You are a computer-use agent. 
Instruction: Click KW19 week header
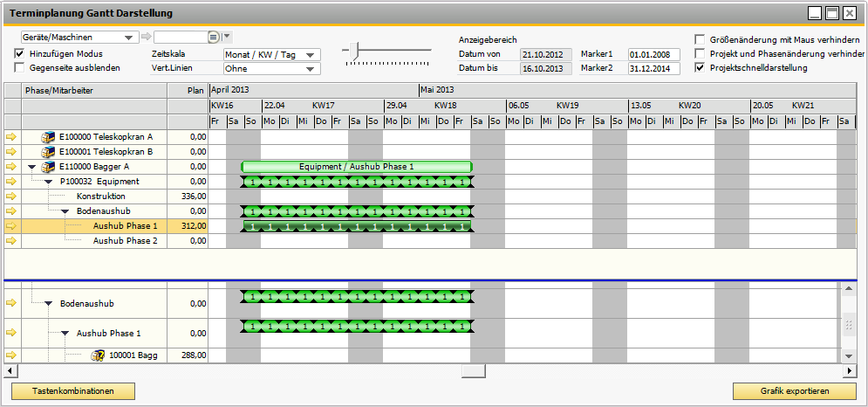click(x=567, y=105)
